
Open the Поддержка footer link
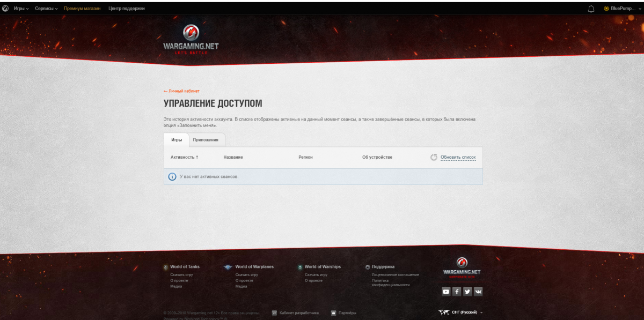tap(383, 267)
